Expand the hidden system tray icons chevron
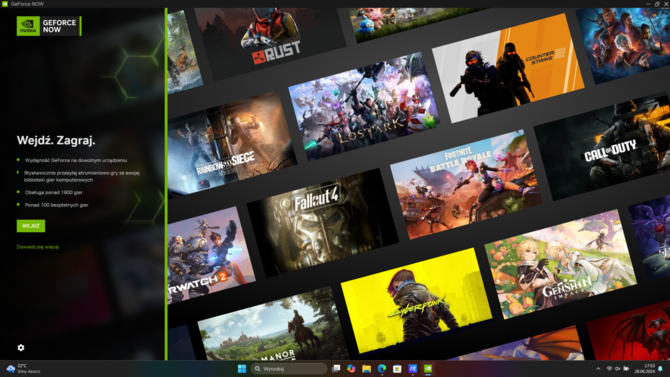This screenshot has height=377, width=670. (598, 368)
